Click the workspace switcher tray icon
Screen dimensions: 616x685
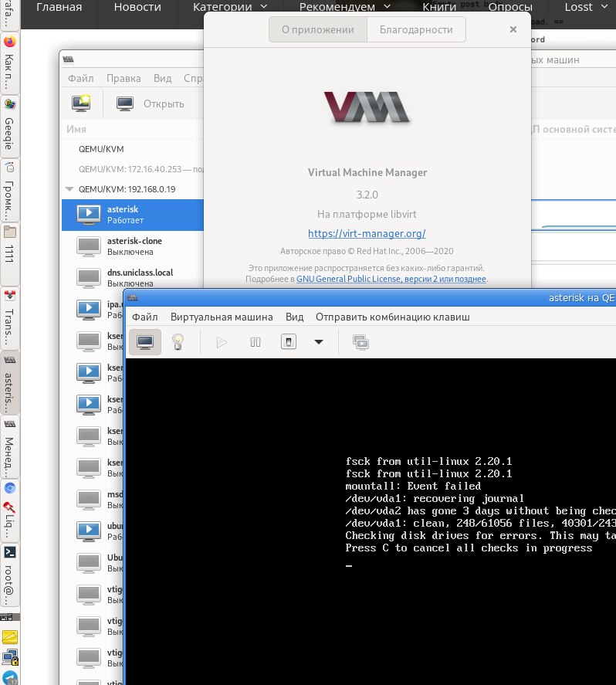9,617
